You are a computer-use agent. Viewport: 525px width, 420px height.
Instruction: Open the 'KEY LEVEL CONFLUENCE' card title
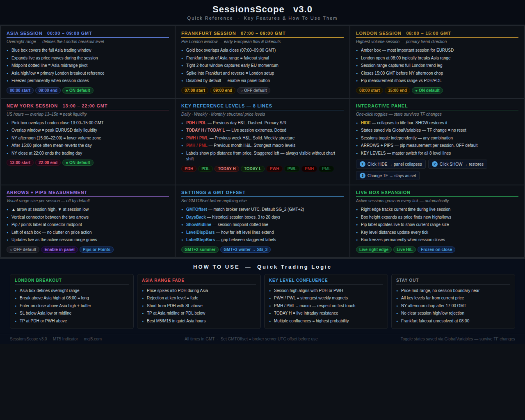[298, 280]
